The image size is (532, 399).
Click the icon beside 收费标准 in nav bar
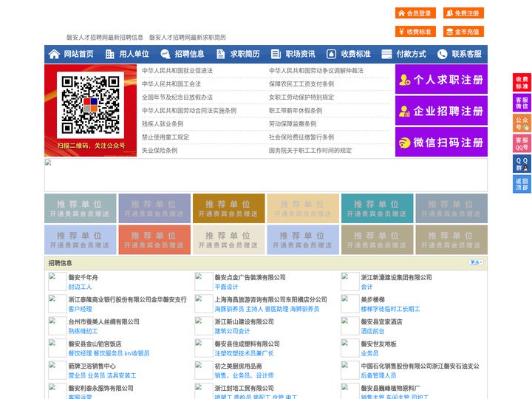(x=331, y=54)
